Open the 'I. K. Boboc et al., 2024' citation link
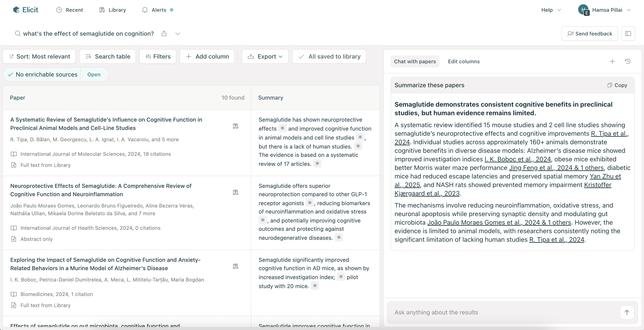The image size is (644, 330). [518, 159]
